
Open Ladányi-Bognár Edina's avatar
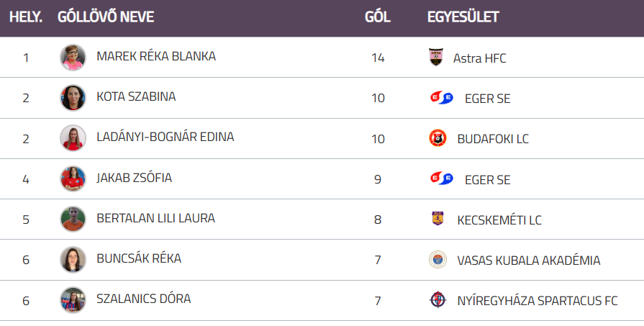pyautogui.click(x=73, y=138)
